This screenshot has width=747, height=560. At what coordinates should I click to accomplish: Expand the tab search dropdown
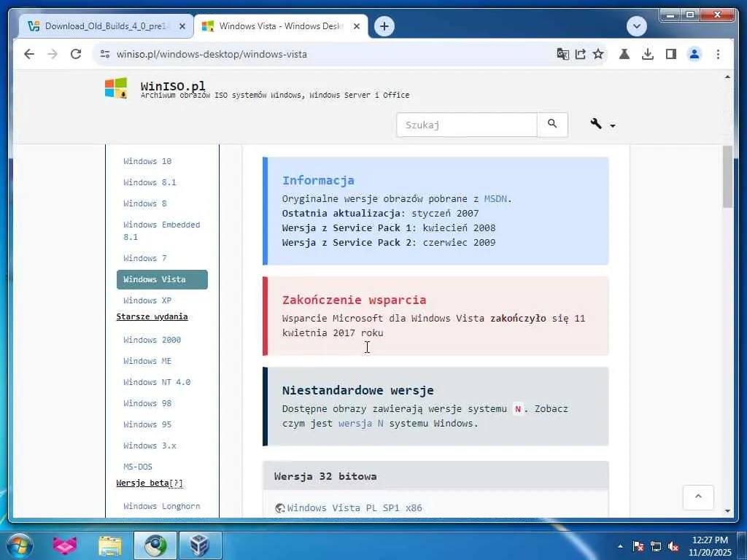tap(636, 26)
